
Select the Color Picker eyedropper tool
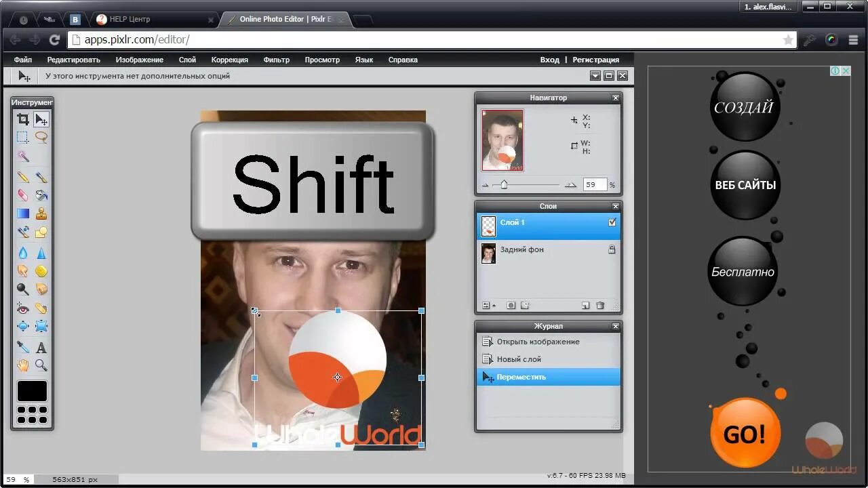point(23,347)
